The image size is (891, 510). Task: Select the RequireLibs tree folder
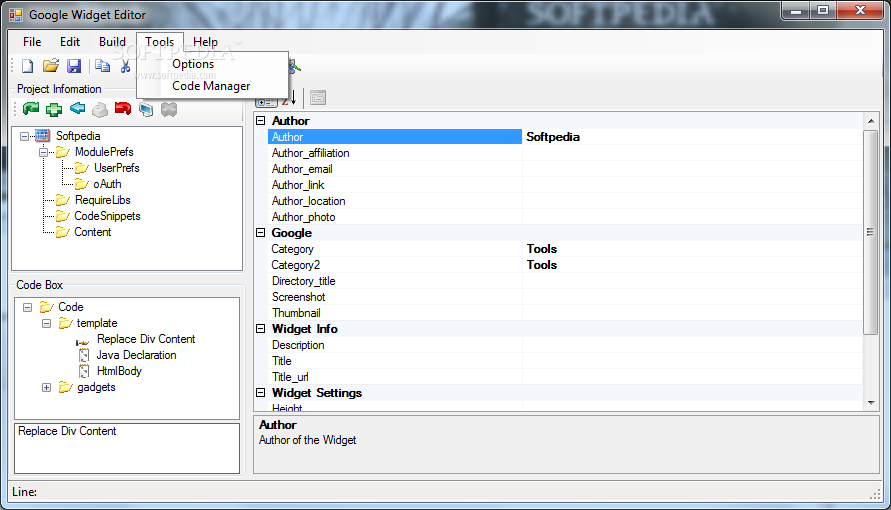(x=102, y=200)
